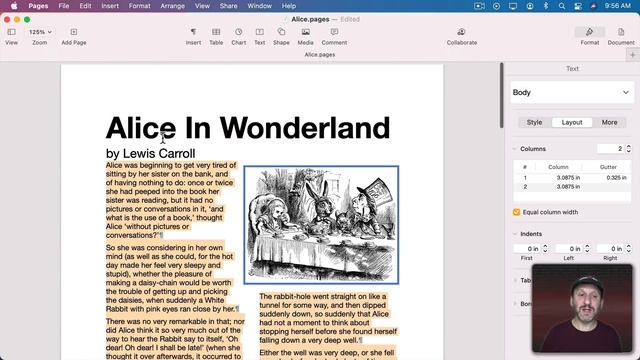Open the Window menu

click(259, 6)
